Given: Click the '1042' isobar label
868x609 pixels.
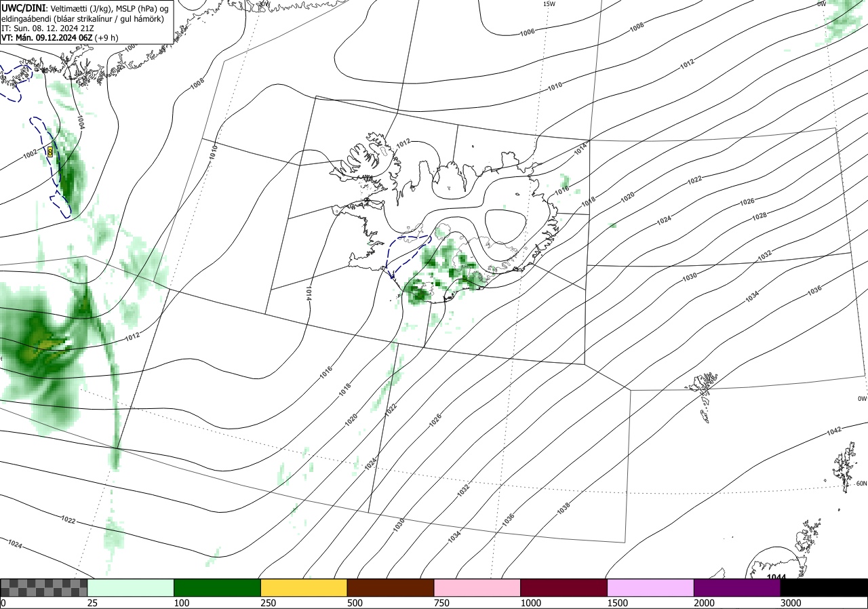Looking at the screenshot, I should (x=833, y=431).
